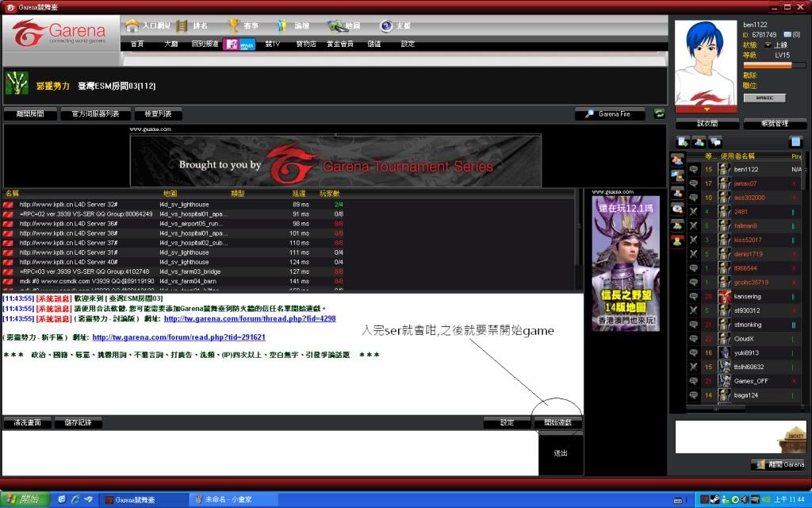Image resolution: width=812 pixels, height=508 pixels.
Task: Open the 黃金會員 gold member tab
Action: pyautogui.click(x=339, y=44)
